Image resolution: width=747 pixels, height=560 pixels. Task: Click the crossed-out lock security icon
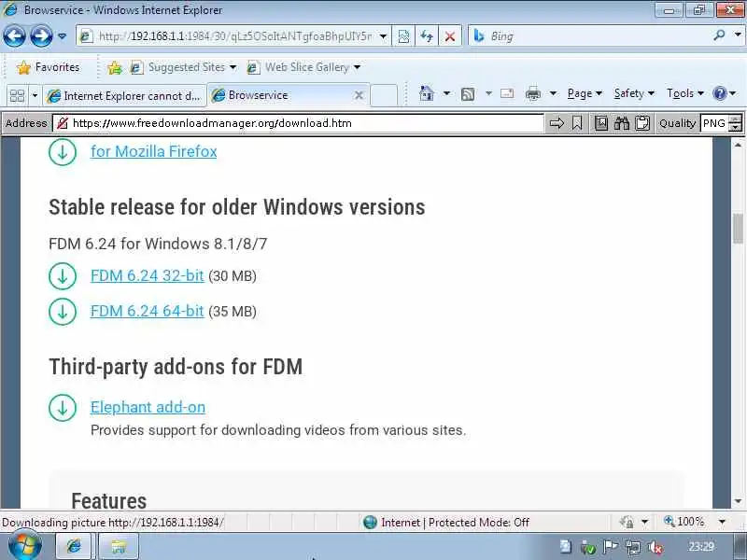(62, 123)
